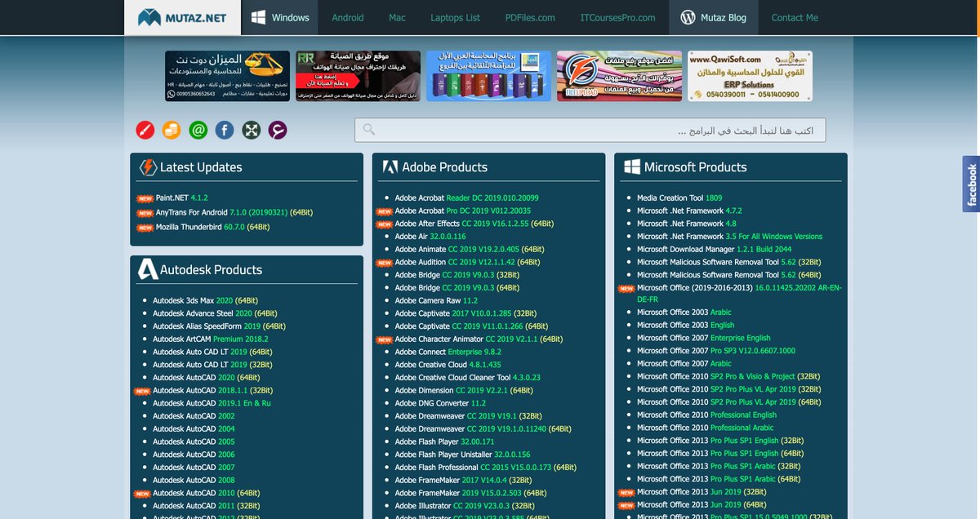Open Adobe Dimension CC 2019 link
Screen dimensions: 980x519
click(x=464, y=390)
